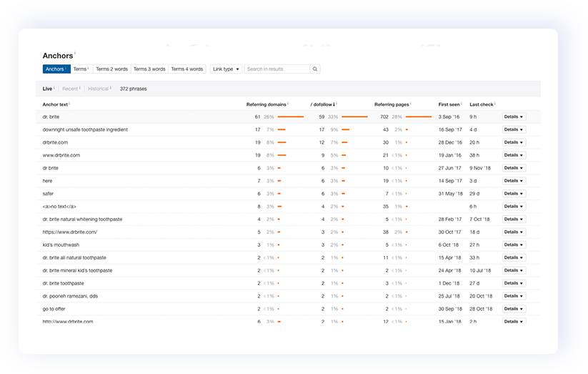Viewport: 588px width, 374px height.
Task: Click referring pages value 702
Action: point(384,117)
